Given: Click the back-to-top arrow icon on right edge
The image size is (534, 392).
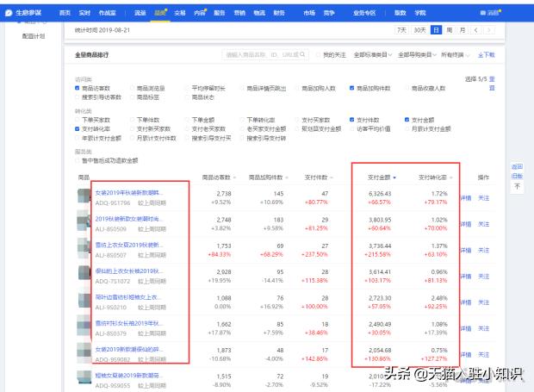Looking at the screenshot, I should point(517,186).
